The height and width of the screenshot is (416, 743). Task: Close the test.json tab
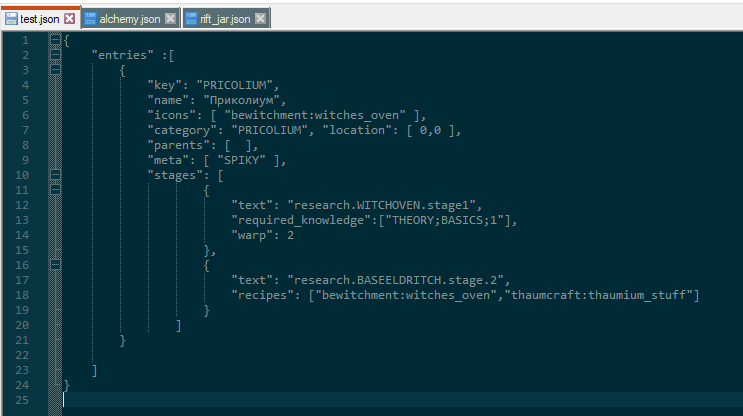pos(69,19)
